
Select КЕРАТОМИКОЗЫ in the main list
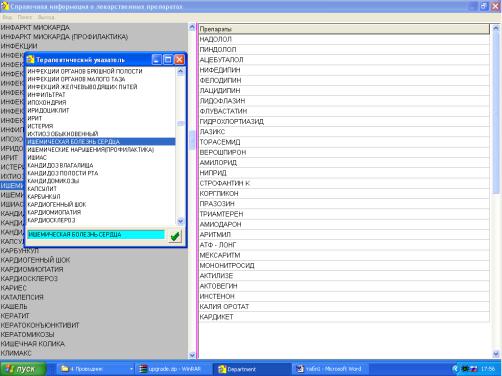(94, 334)
